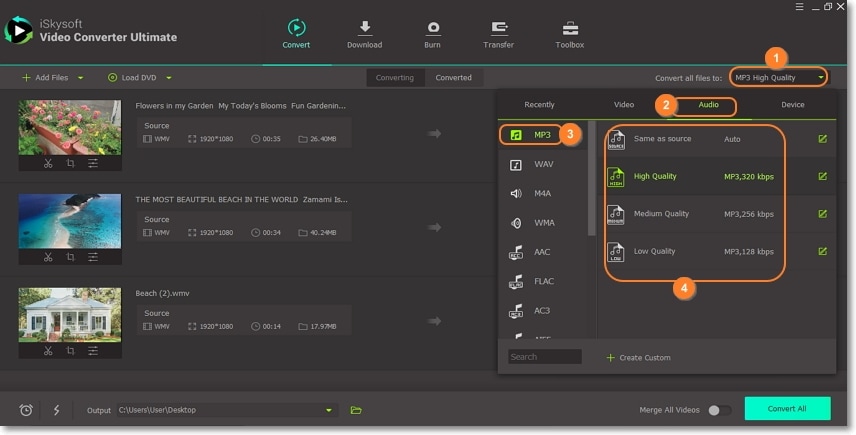Open the Convert section
This screenshot has height=435, width=856.
(296, 34)
